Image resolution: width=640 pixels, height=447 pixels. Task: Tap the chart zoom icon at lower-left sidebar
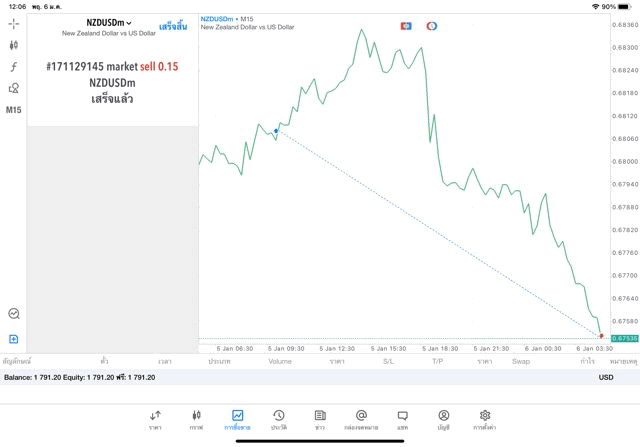coord(14,313)
